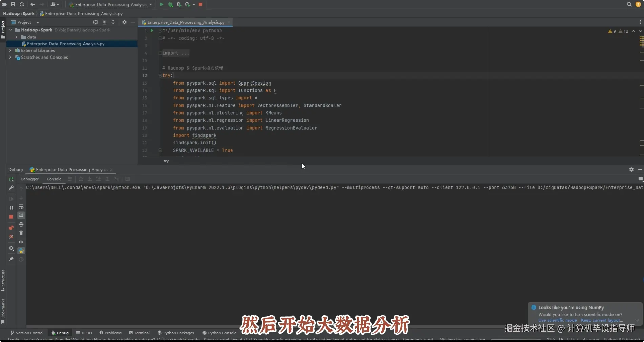The height and width of the screenshot is (342, 644).
Task: Click the Python 3.9 (spark) interpreter selector
Action: [x=622, y=339]
